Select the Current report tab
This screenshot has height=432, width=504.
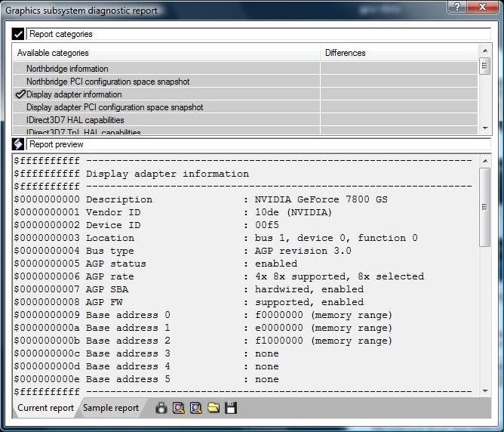tap(45, 408)
